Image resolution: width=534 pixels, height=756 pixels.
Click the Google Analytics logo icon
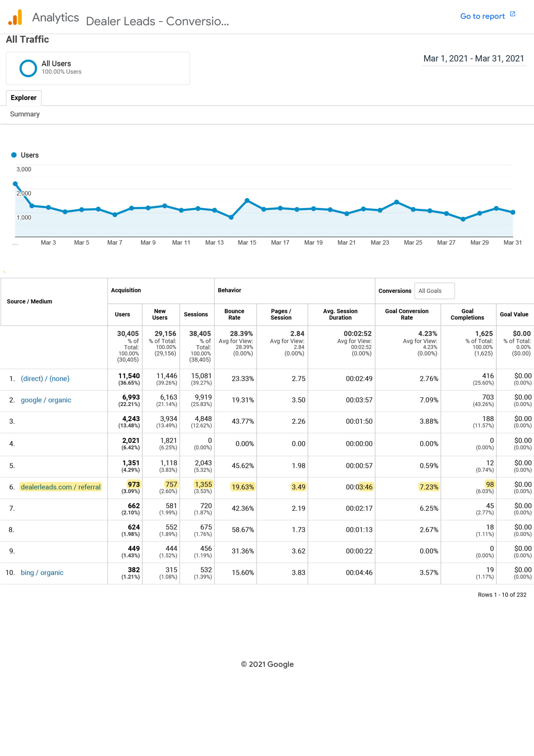click(15, 17)
